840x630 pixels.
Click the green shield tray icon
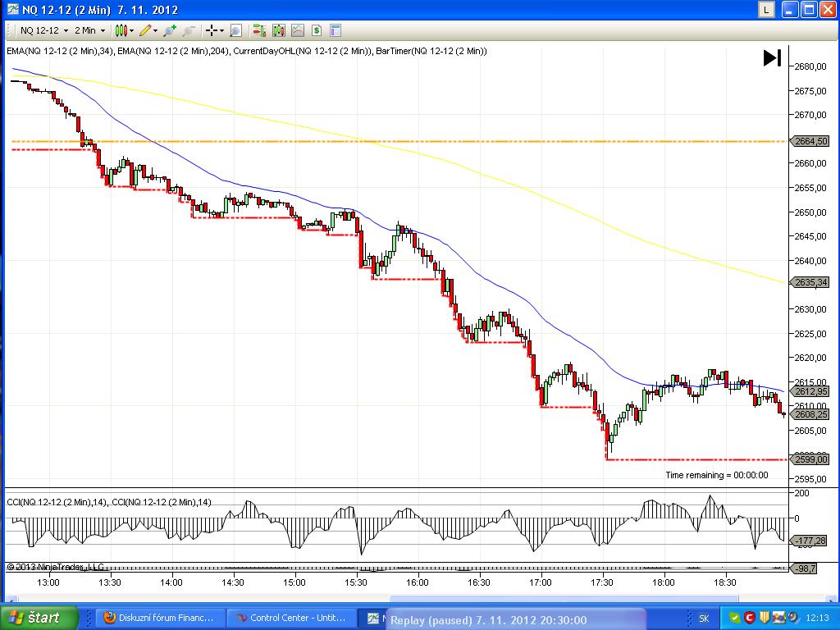click(x=735, y=619)
